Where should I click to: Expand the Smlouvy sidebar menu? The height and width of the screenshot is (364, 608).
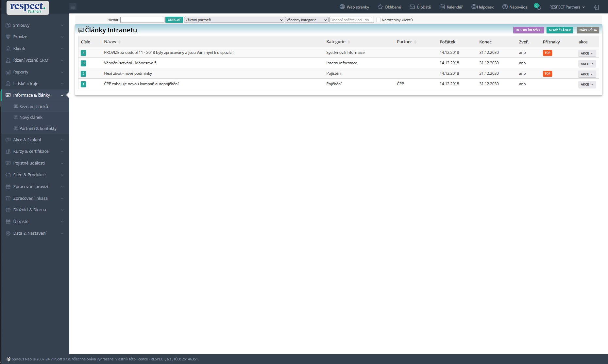(35, 25)
